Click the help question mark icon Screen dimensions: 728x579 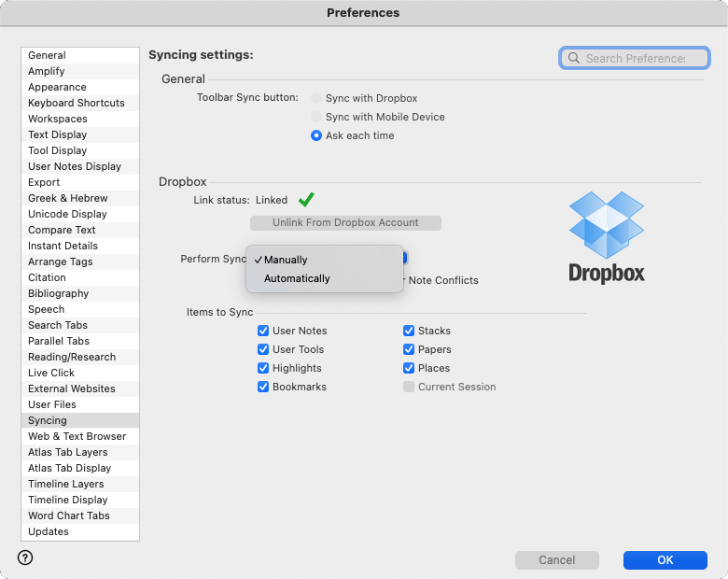25,558
